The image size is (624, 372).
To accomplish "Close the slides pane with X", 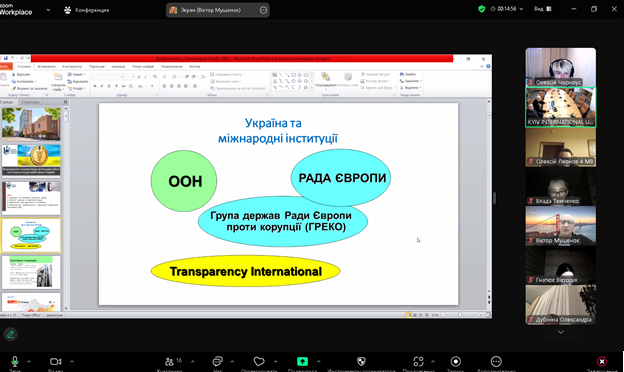I will point(66,102).
